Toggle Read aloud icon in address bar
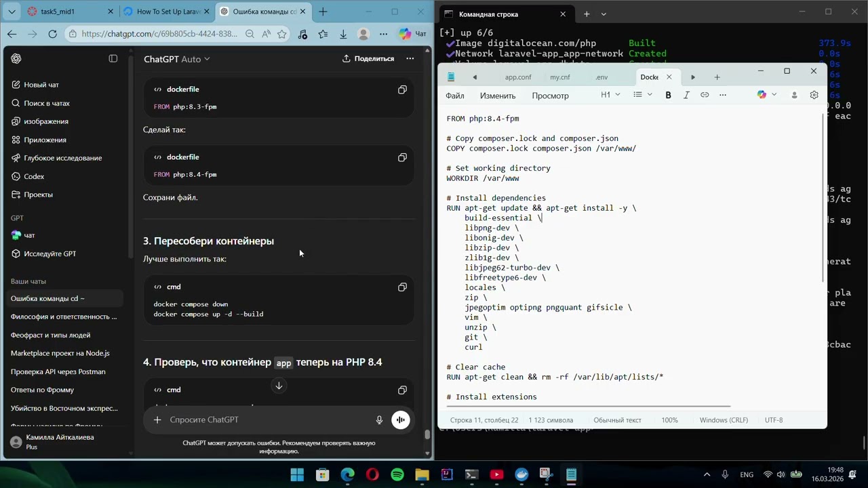 pos(266,34)
